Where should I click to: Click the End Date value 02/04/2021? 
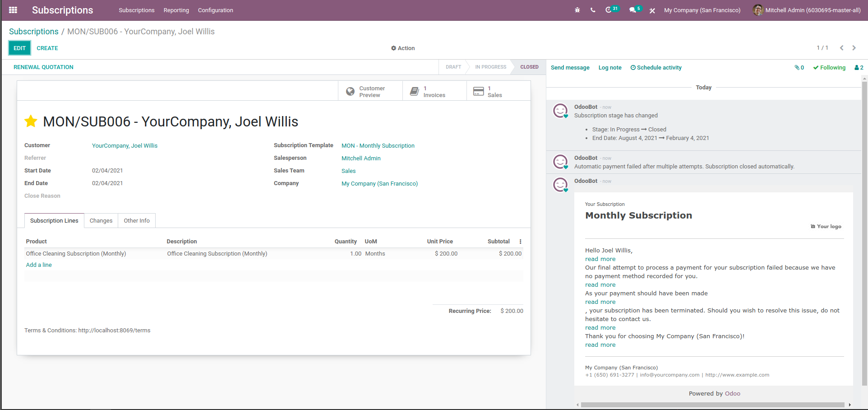pos(107,183)
